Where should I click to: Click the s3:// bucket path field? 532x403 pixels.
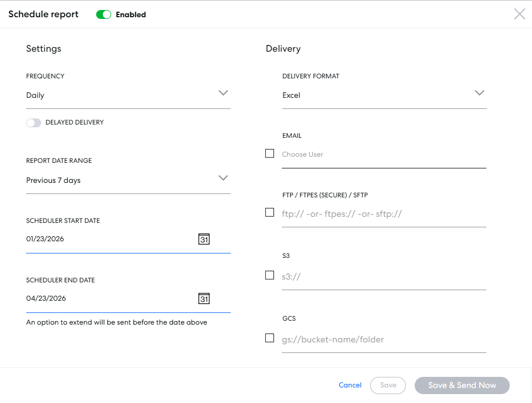click(x=384, y=277)
